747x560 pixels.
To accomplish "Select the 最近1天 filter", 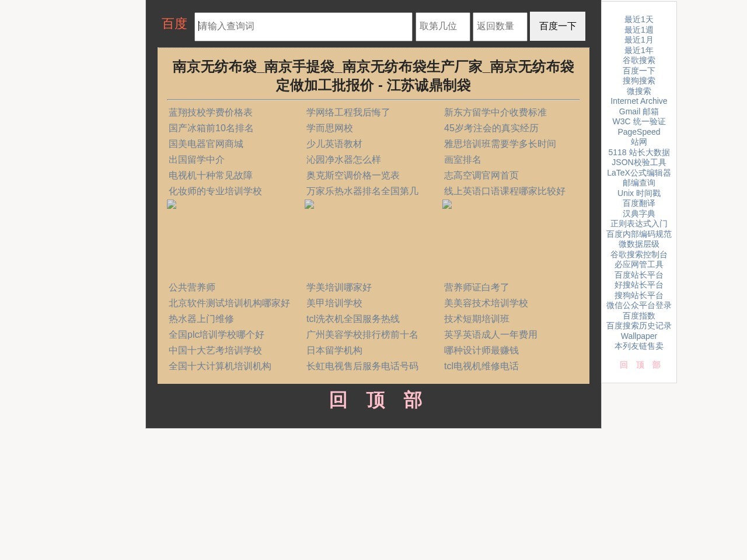I will tap(639, 19).
